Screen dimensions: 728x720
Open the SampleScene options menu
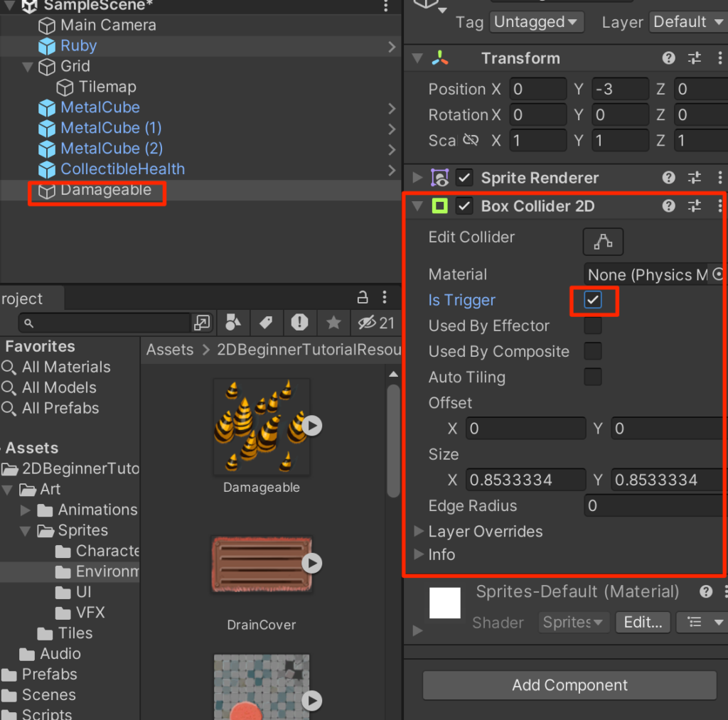[385, 6]
